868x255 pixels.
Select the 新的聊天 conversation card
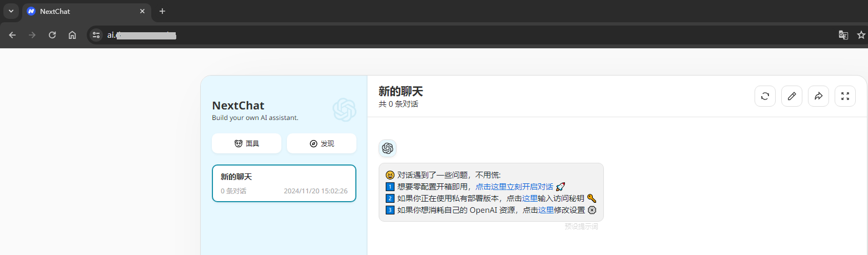pos(284,183)
